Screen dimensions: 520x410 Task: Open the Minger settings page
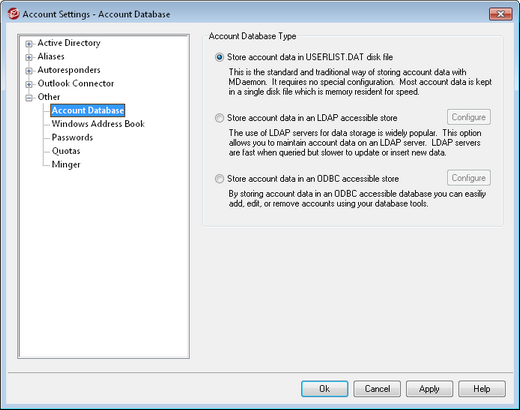point(66,164)
